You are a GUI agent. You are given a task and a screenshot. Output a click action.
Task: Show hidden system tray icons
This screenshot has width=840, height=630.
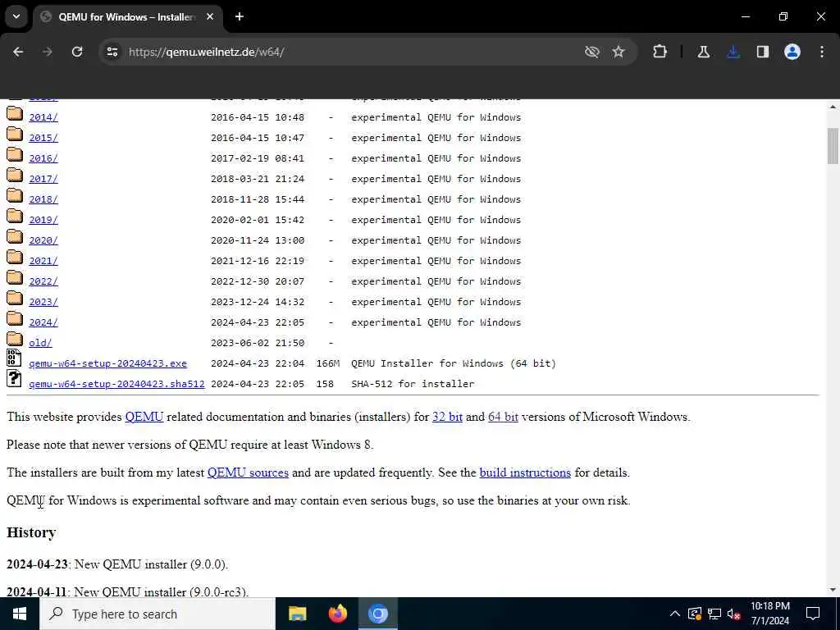tap(675, 614)
